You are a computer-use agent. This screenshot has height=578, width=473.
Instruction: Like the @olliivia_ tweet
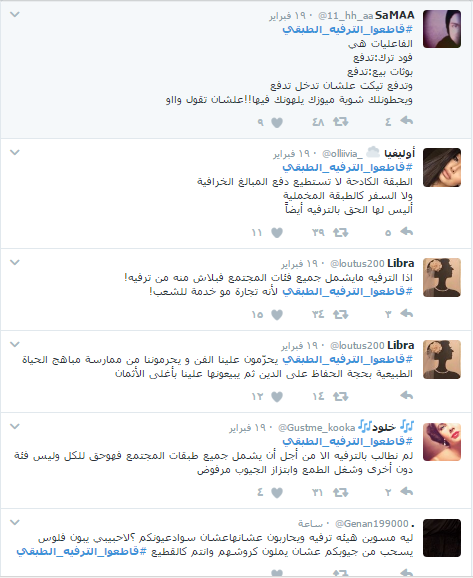[x=277, y=233]
